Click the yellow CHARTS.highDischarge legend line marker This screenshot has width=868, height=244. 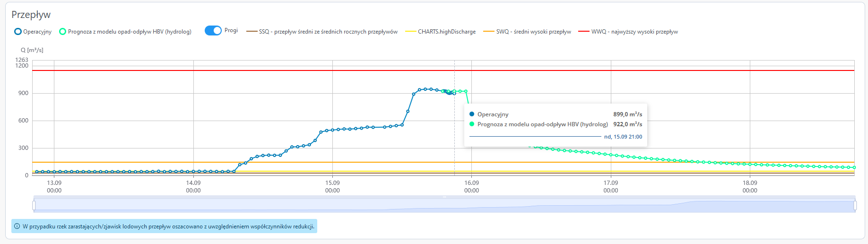411,32
